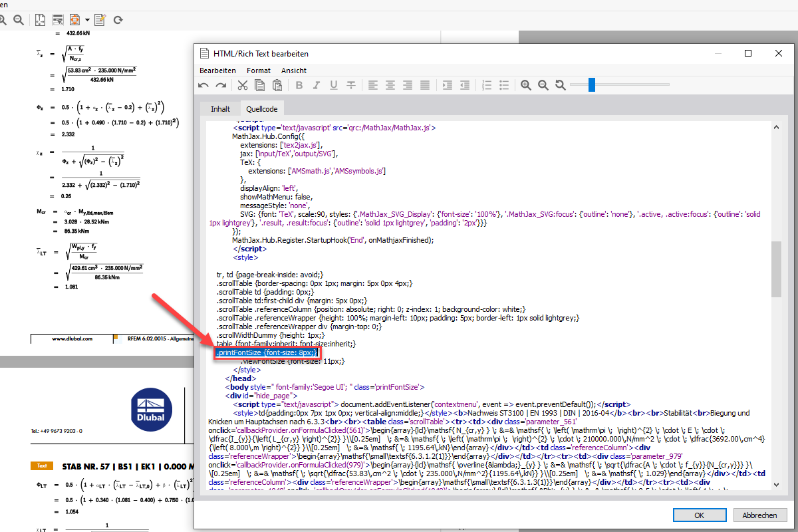Click the source code vertical scrollbar thumb
Viewport: 798px width, 532px height.
click(776, 269)
